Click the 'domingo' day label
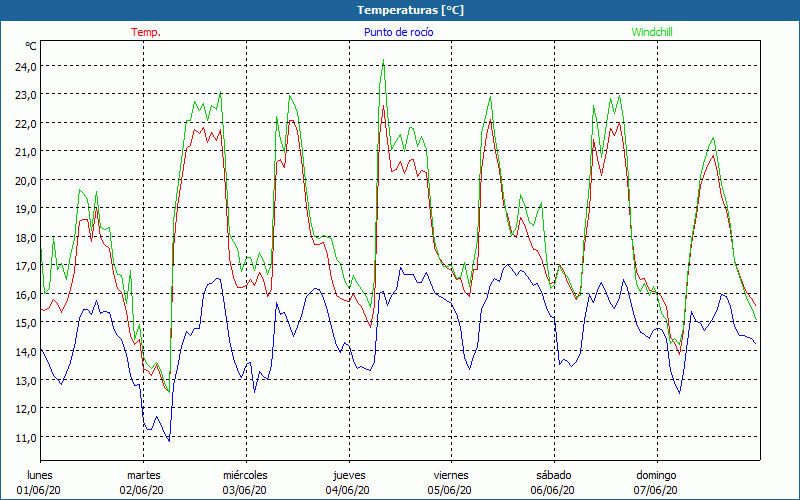This screenshot has width=800, height=500. tap(656, 475)
